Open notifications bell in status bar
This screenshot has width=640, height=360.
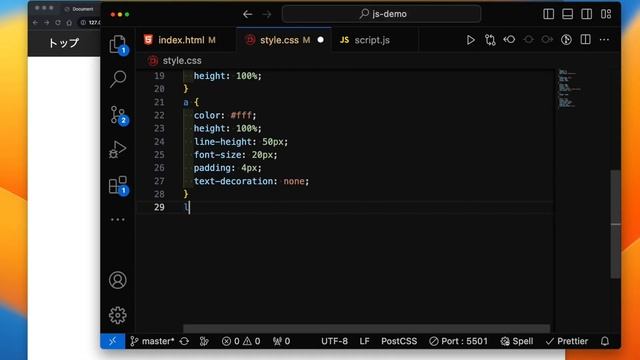point(605,341)
